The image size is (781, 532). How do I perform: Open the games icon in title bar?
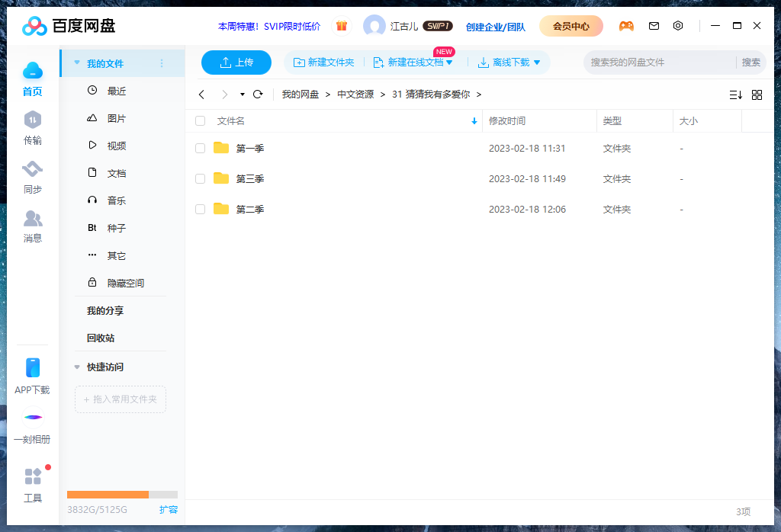[626, 25]
